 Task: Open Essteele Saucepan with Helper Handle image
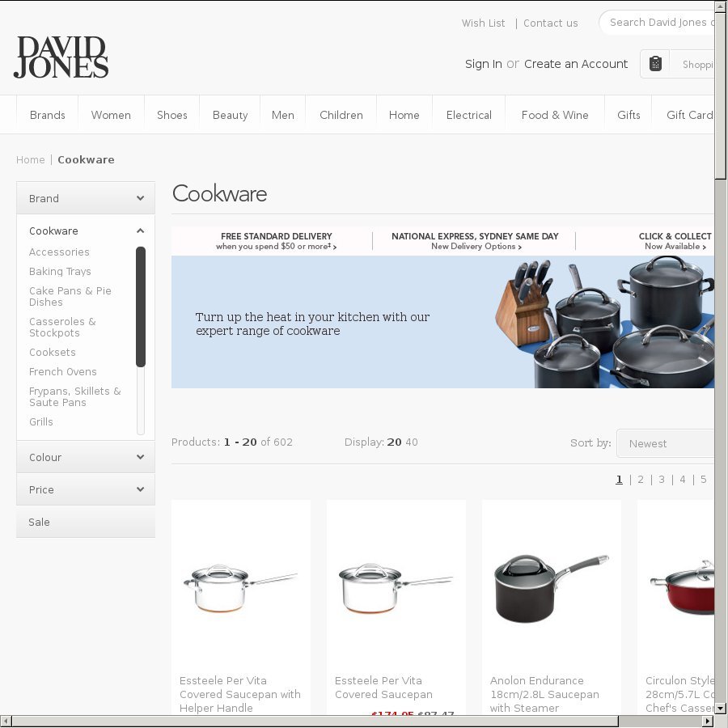pyautogui.click(x=240, y=588)
